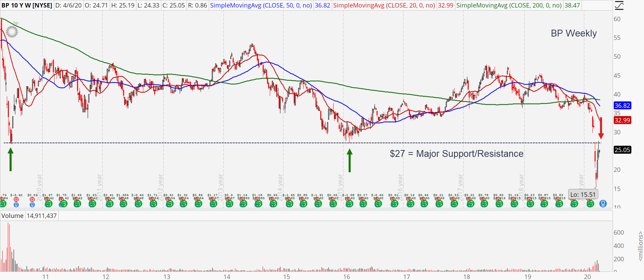Click the green dividend icon under $1.32

pyautogui.click(x=183, y=204)
